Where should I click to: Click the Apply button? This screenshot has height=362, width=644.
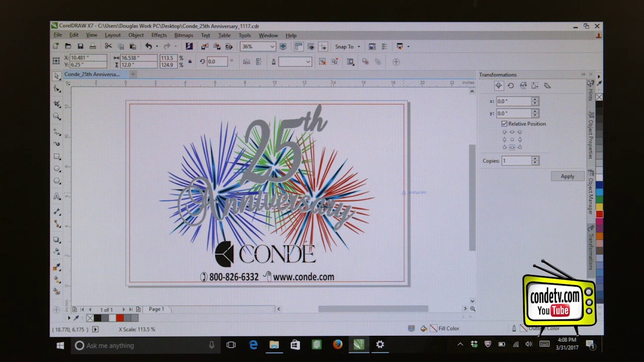568,176
